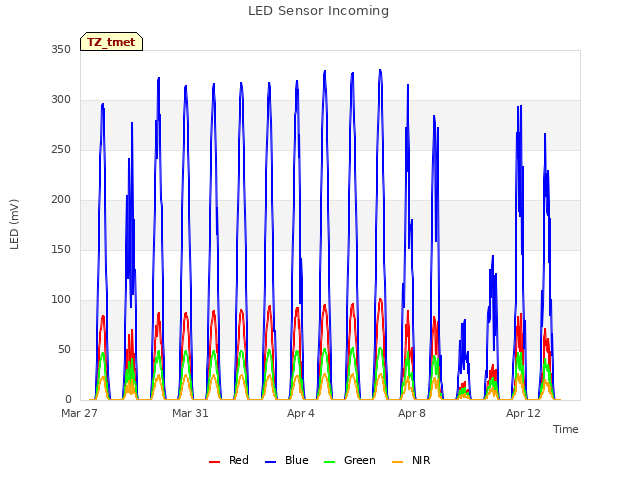Click the blue legend color swatch
Viewport: 640px width, 480px height.
tap(271, 462)
